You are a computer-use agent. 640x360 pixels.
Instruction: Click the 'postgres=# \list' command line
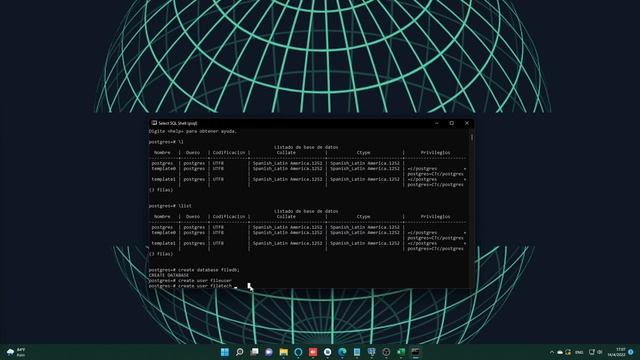point(170,206)
